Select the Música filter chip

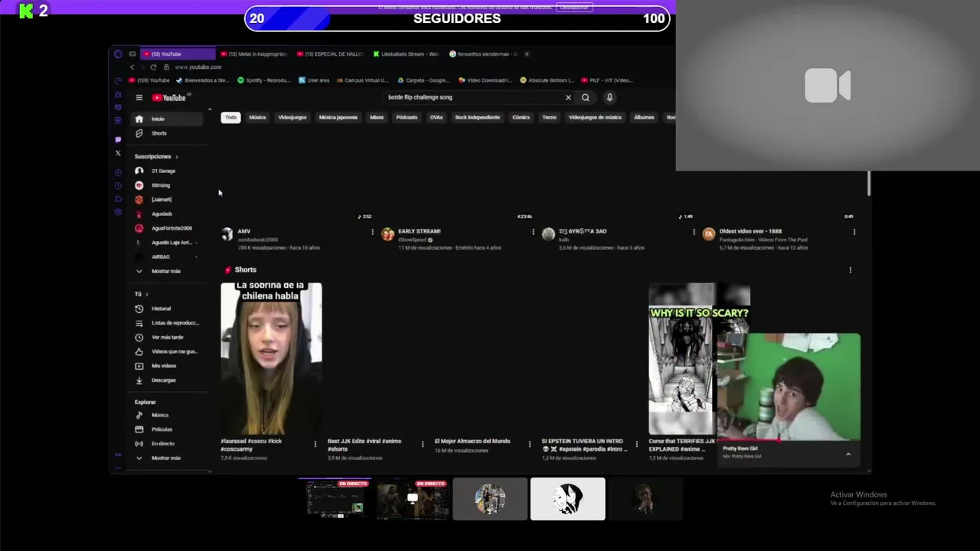[257, 117]
